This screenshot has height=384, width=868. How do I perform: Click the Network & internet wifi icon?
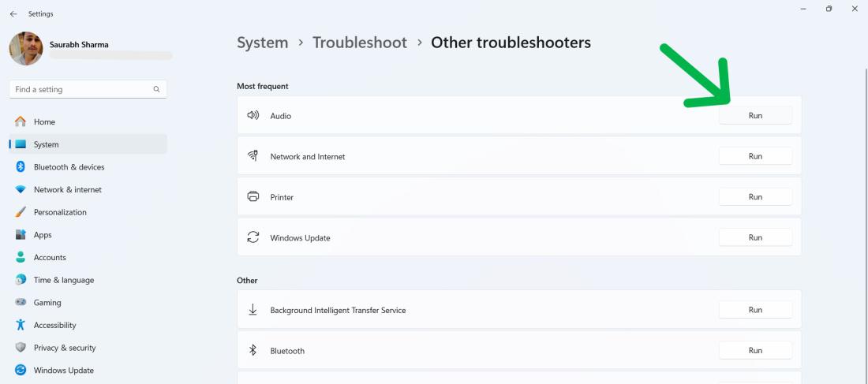(21, 189)
